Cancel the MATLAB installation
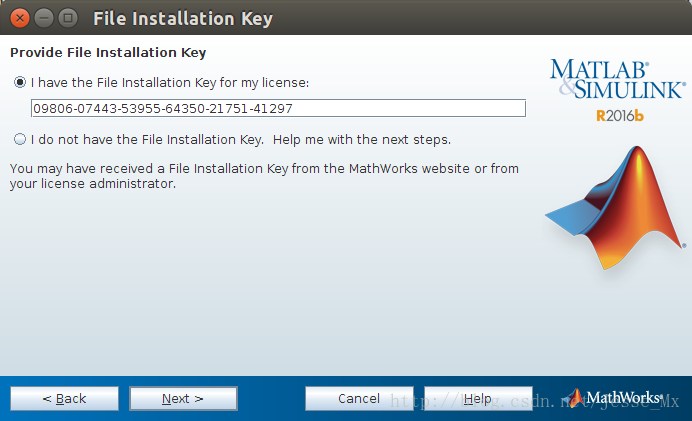 click(x=358, y=398)
